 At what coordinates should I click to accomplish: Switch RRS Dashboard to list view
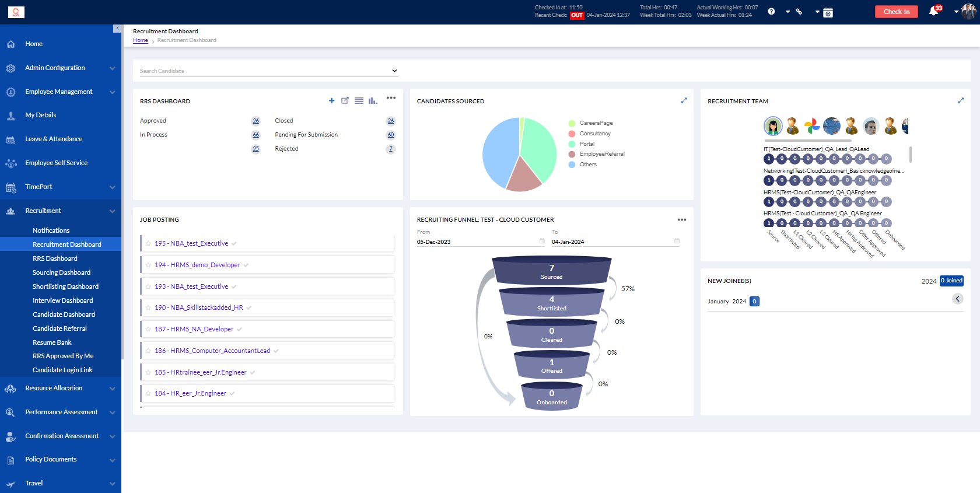[x=359, y=101]
